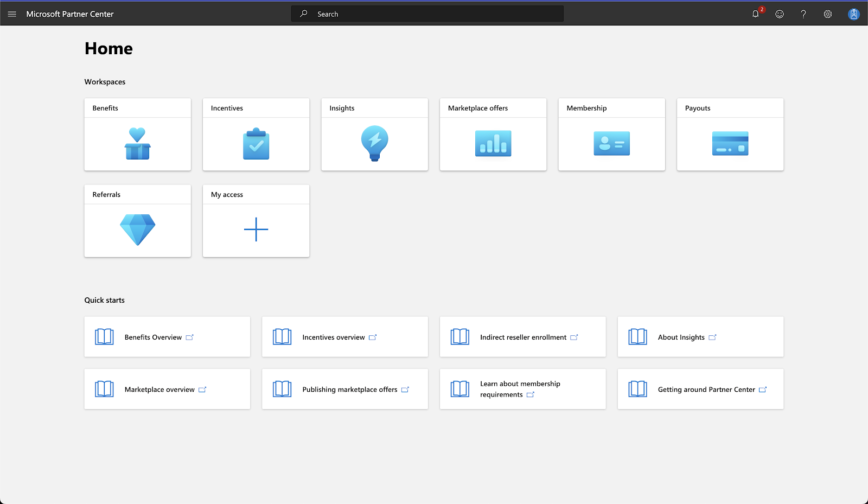This screenshot has height=504, width=868.
Task: Open Benefits Overview quick start link
Action: click(154, 337)
